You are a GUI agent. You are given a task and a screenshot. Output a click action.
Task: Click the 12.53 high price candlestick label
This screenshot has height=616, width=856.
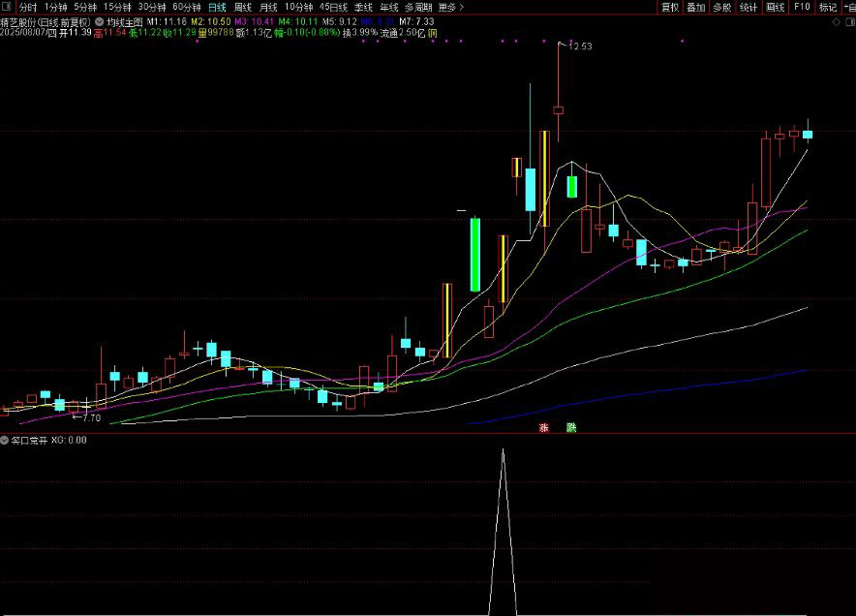click(x=579, y=46)
